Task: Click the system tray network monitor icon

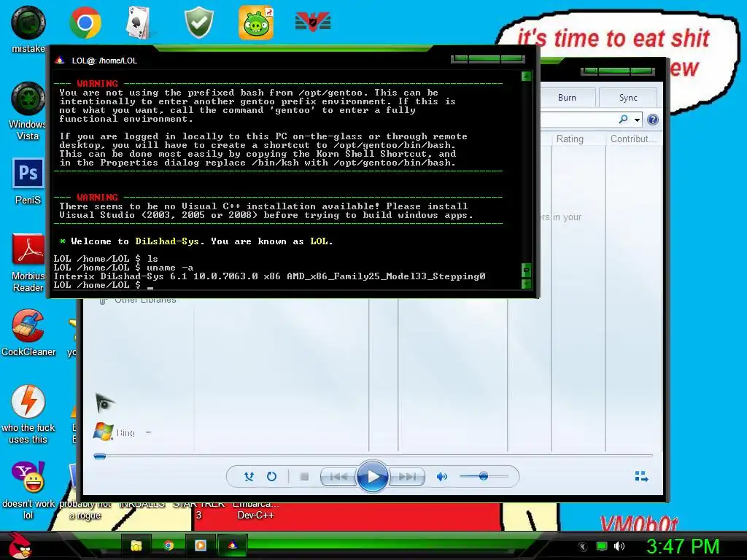Action: pos(602,546)
